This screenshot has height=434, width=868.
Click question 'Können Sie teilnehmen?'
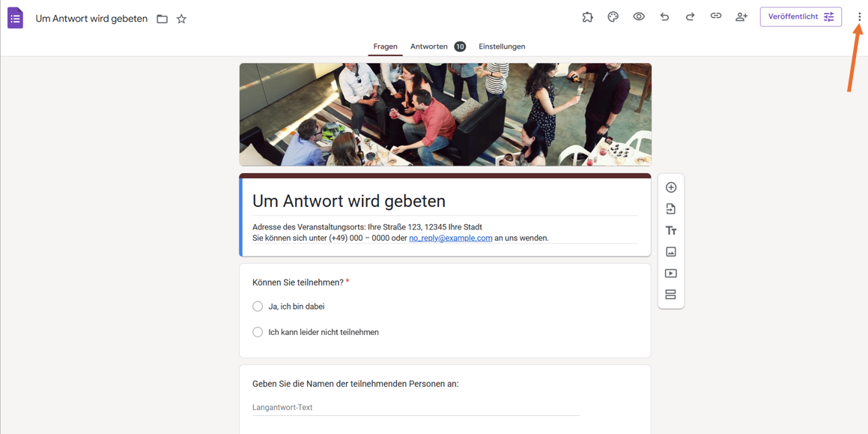(298, 282)
